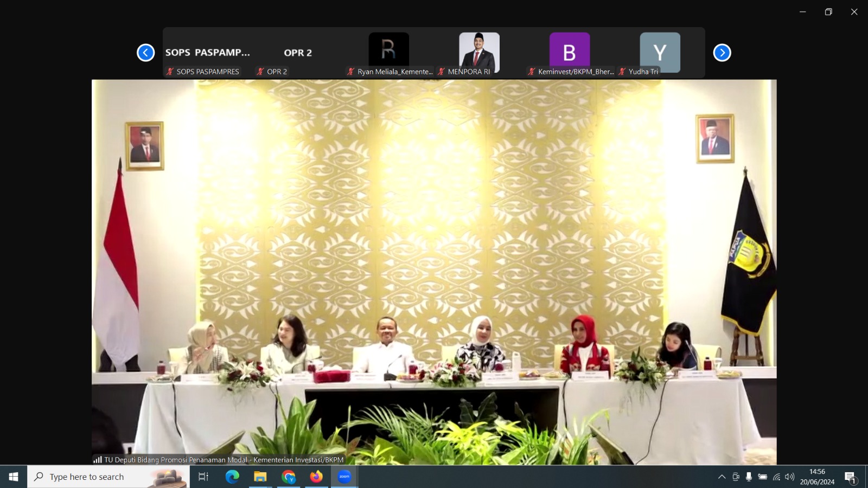Viewport: 868px width, 488px height.
Task: Click Ryan Meliala's participant thumbnail
Action: (388, 50)
